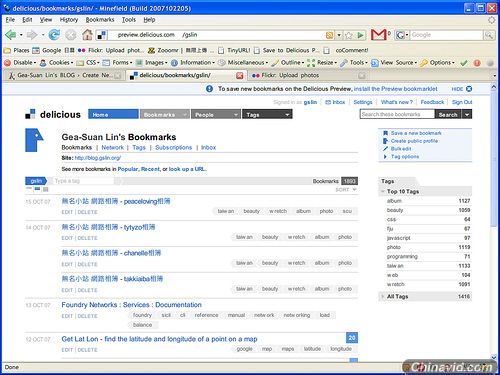The height and width of the screenshot is (375, 500).
Task: Select the medium detail view icon
Action: tap(37, 189)
